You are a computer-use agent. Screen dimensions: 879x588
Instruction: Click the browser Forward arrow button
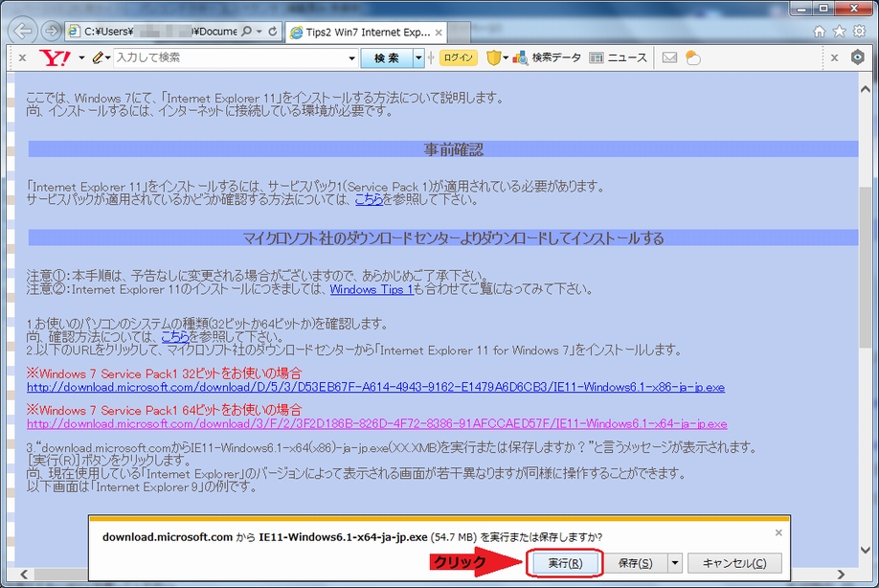(x=52, y=31)
